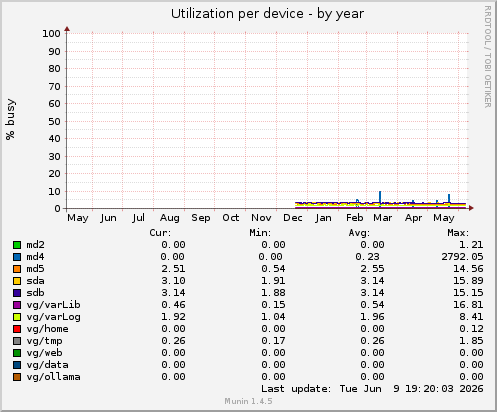497x412 pixels.
Task: Click the vg/tmp max value 1.85
Action: [471, 341]
